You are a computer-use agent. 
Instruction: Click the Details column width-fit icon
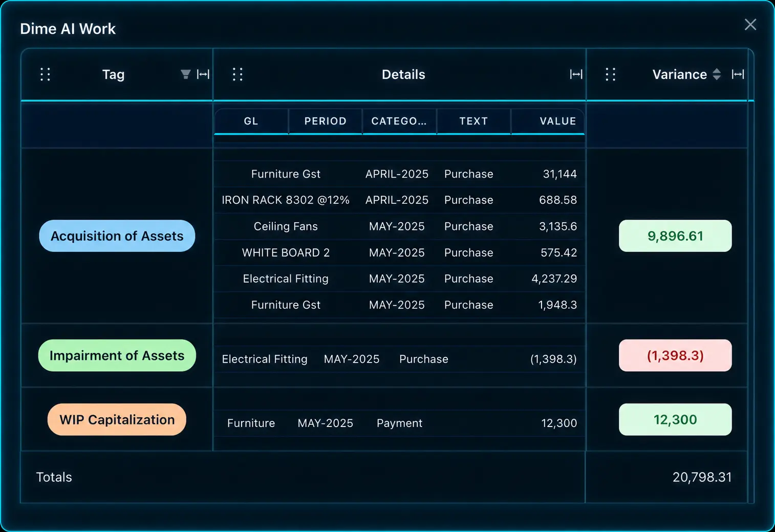pos(576,74)
